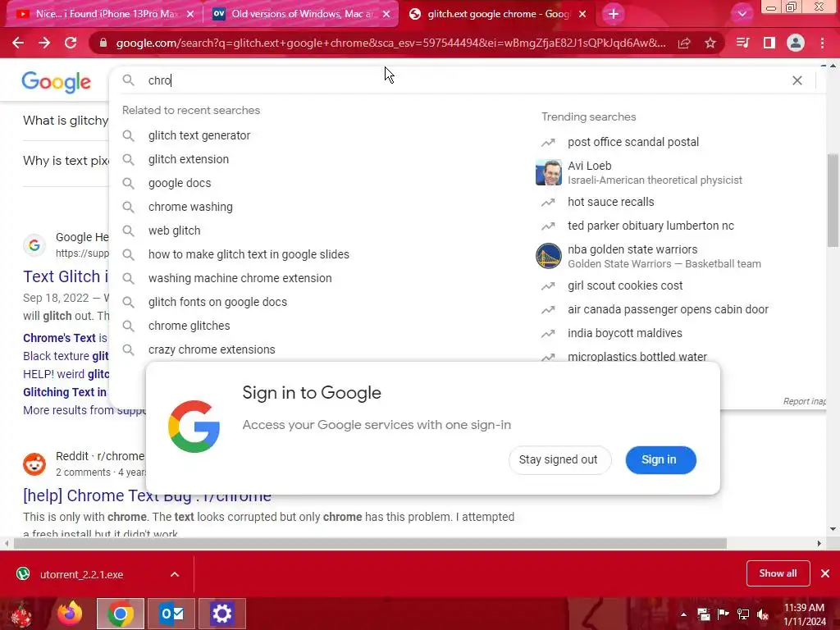Open the gear settings taskbar app
The height and width of the screenshot is (630, 840).
click(x=221, y=614)
